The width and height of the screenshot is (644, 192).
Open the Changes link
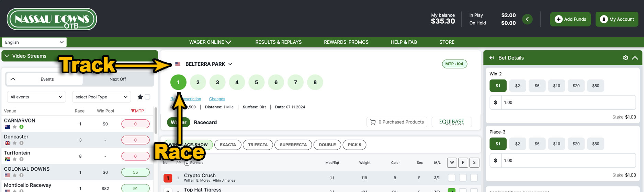[217, 99]
